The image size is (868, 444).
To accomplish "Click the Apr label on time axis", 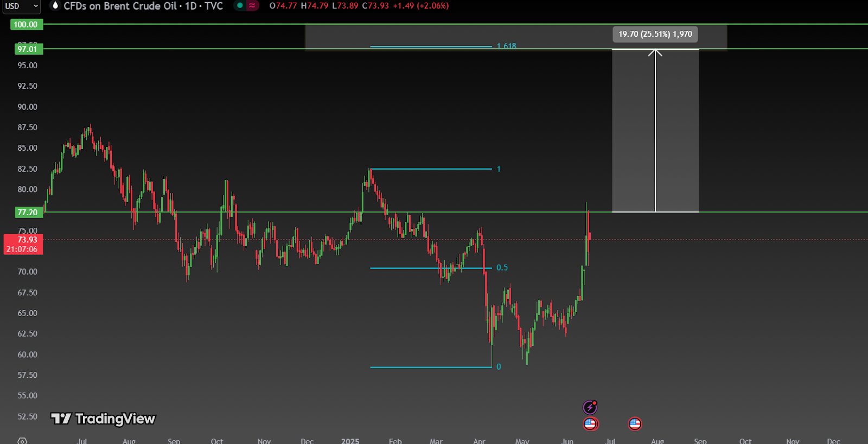I will (479, 441).
